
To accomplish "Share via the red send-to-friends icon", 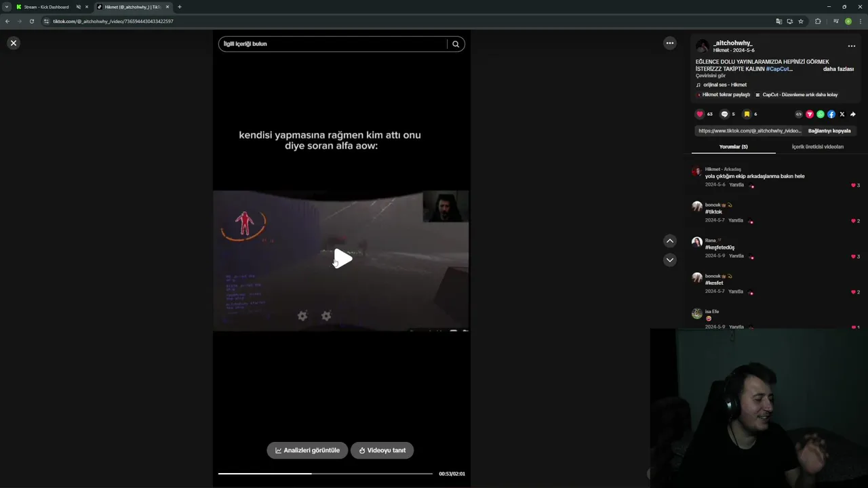I will [x=810, y=115].
